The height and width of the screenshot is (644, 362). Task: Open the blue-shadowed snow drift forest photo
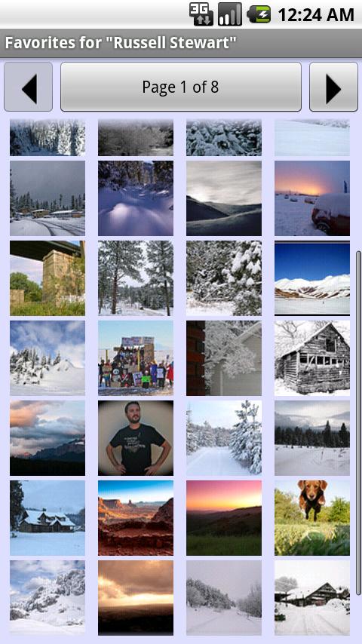pyautogui.click(x=136, y=198)
